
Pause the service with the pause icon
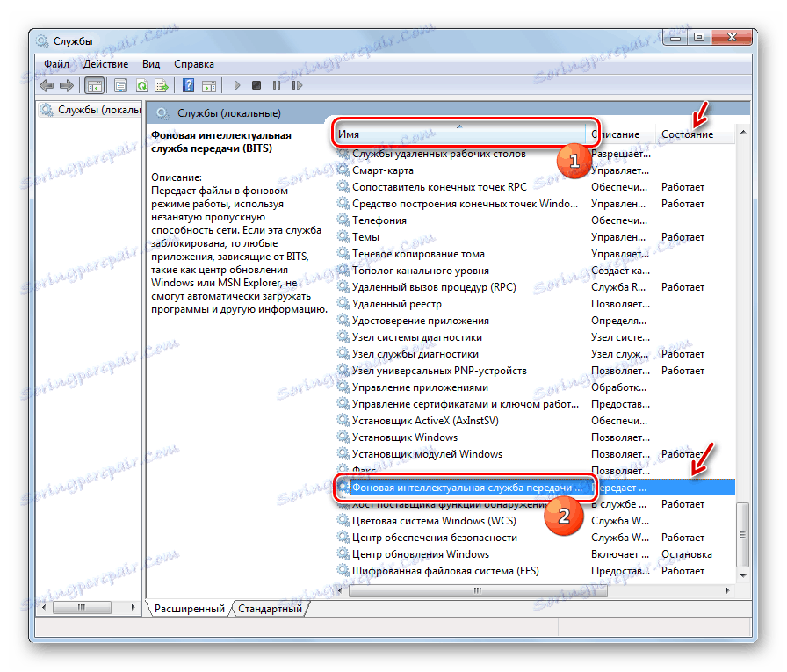coord(277,85)
